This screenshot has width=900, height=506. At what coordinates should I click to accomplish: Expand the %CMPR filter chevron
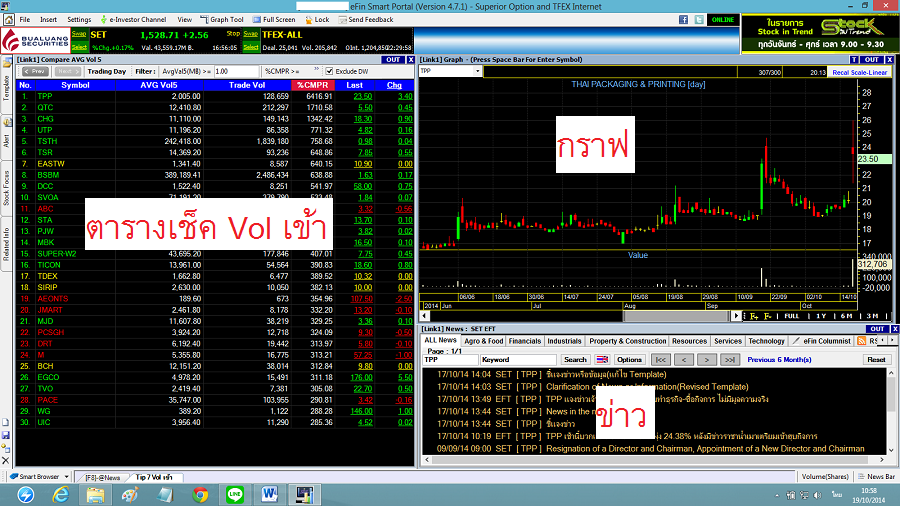point(316,70)
